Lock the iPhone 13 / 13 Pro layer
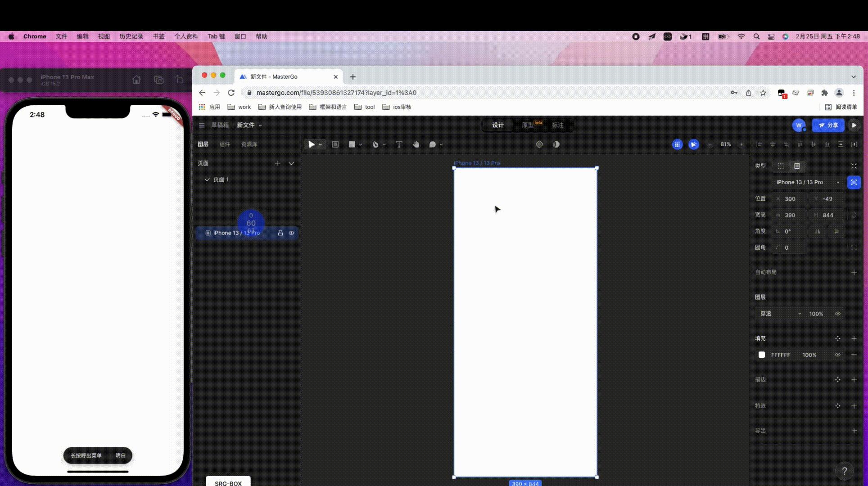Viewport: 868px width, 486px height. [x=280, y=233]
